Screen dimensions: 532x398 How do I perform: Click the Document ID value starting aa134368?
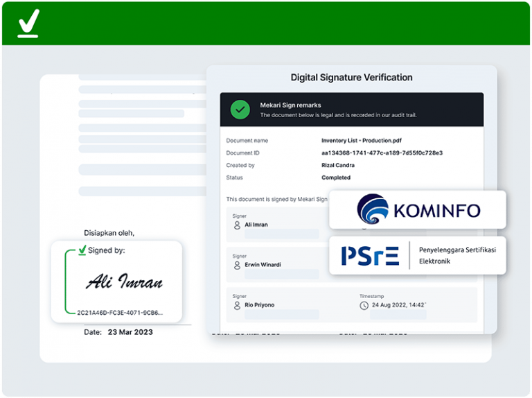tap(382, 153)
